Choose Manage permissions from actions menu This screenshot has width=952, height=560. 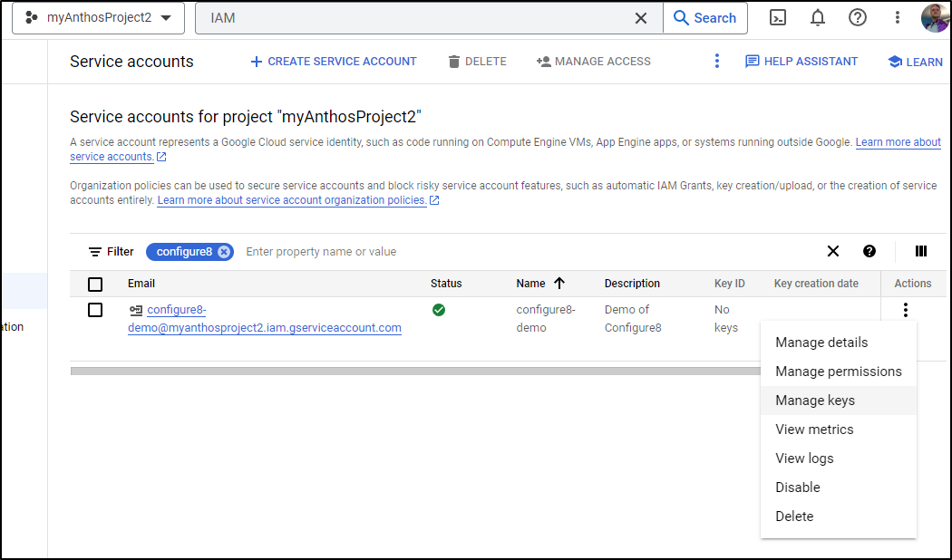839,372
